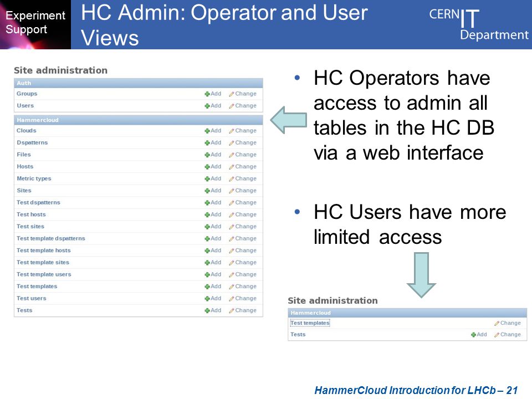Screen dimensions: 532x399
Task: Click the Change pencil icon for Test dspatterns
Action: [x=232, y=203]
